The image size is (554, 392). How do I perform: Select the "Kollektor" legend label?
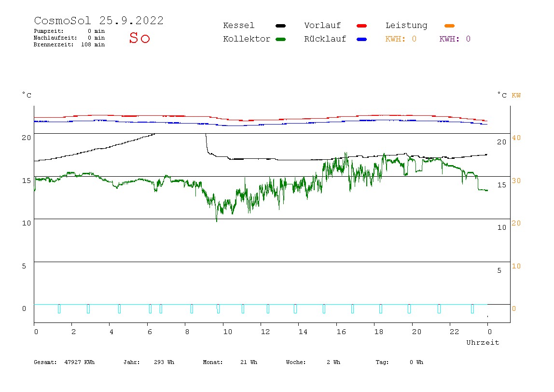click(246, 39)
